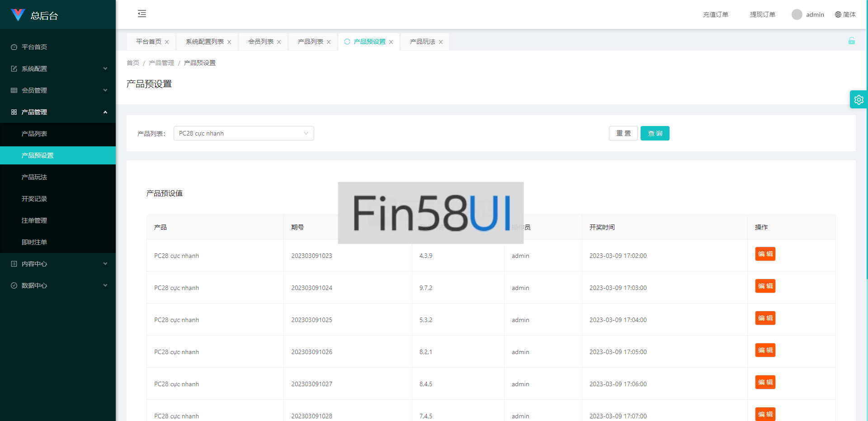The width and height of the screenshot is (868, 421).
Task: Open the 充值订单 link in header
Action: pos(715,14)
